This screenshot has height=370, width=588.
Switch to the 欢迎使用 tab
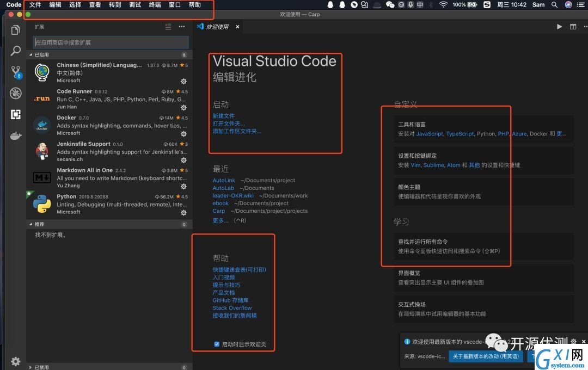click(218, 27)
